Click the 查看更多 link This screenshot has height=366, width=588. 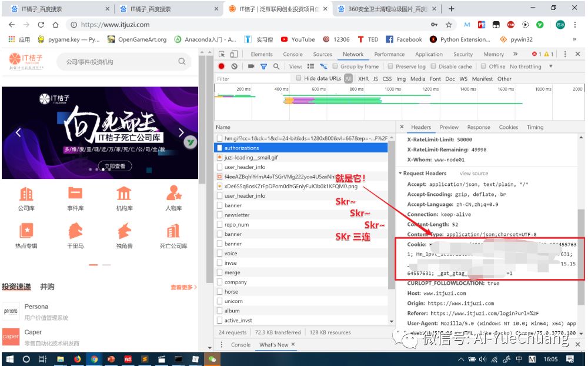[183, 287]
